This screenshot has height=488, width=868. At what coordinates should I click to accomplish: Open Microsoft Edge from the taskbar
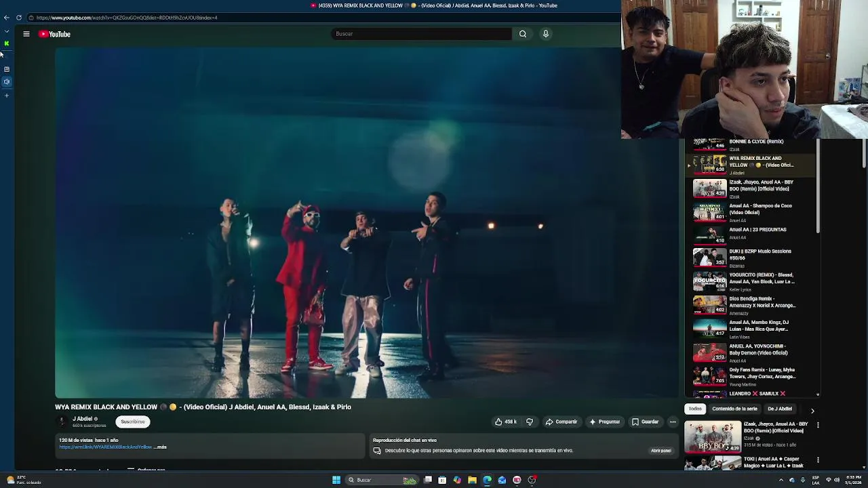click(487, 480)
